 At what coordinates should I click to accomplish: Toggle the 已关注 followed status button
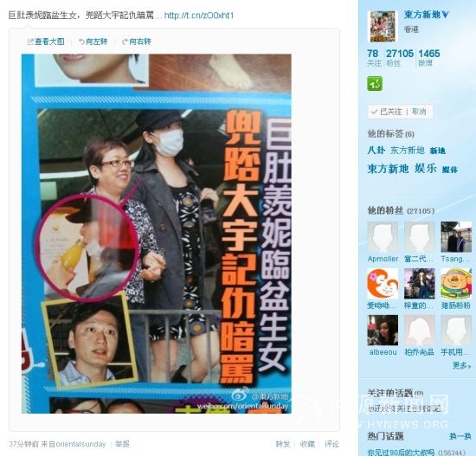(387, 112)
